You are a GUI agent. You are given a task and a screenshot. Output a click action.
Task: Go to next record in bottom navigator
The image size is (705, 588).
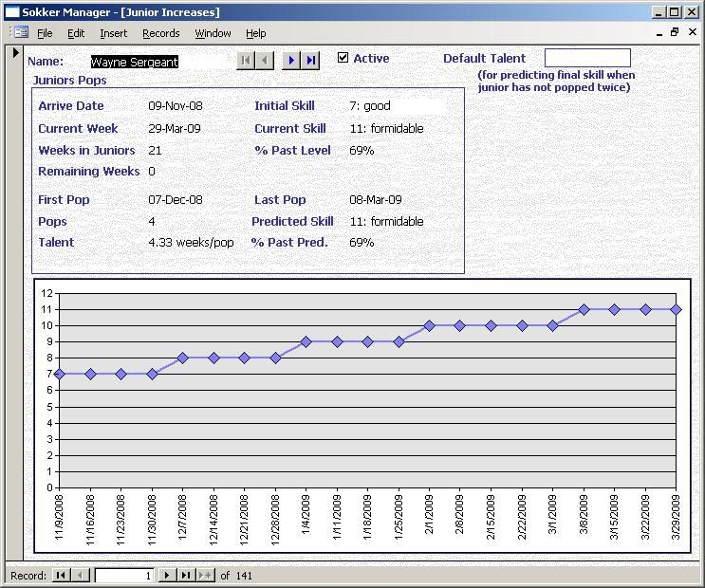[167, 576]
